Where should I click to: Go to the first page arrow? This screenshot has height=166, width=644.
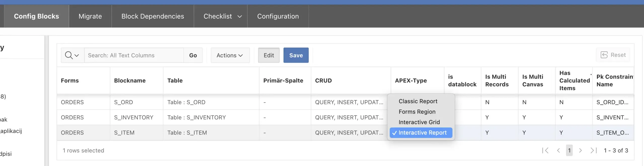(x=545, y=150)
